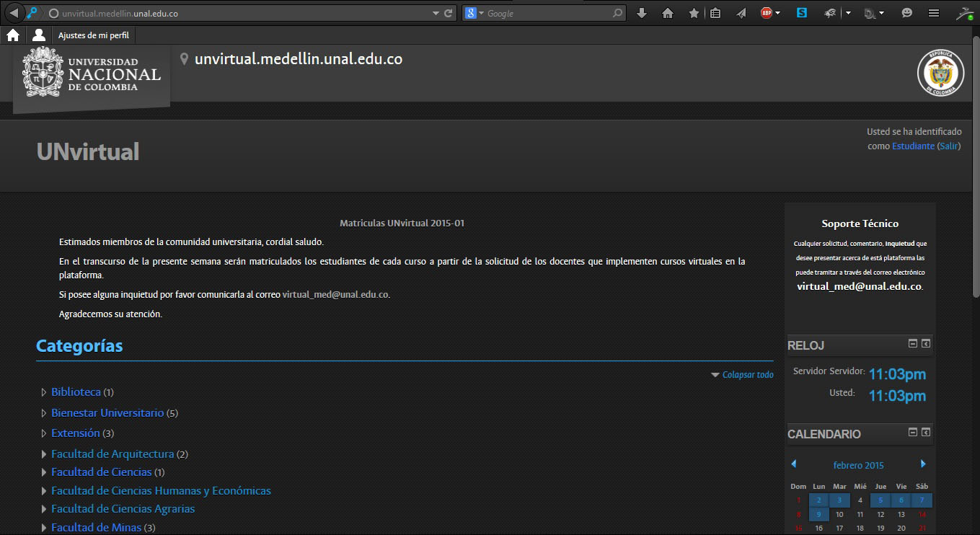Open Facultad de Arquitectura link

tap(112, 454)
